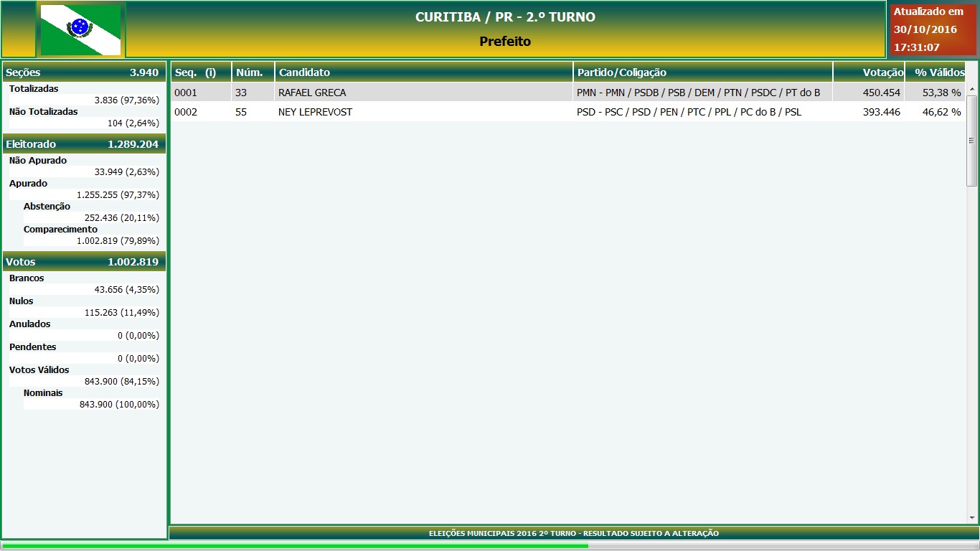Click the Seções panel header
This screenshot has width=980, height=551.
tap(84, 72)
